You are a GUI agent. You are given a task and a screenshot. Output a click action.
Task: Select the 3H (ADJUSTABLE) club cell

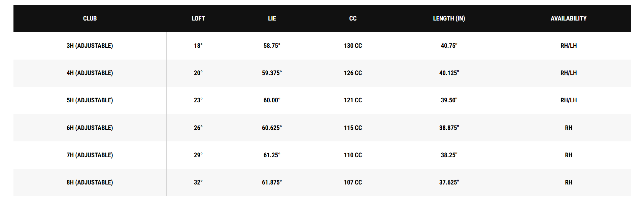[x=90, y=46]
